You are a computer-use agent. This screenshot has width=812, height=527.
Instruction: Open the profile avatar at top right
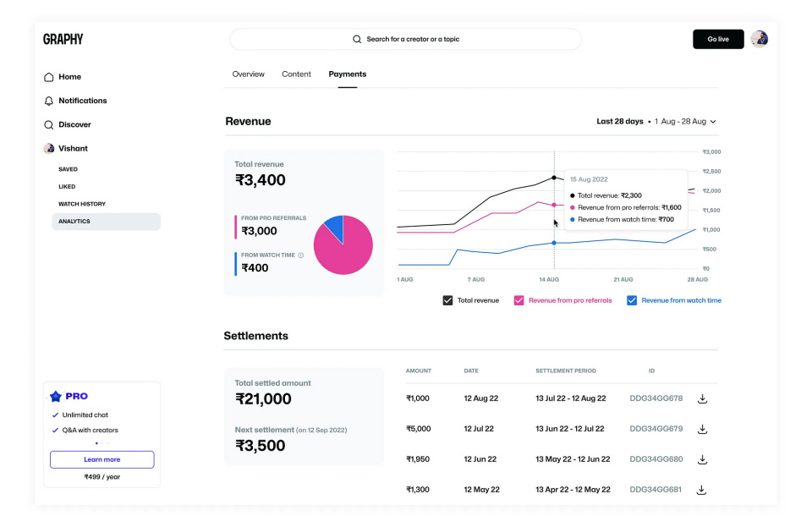click(759, 39)
